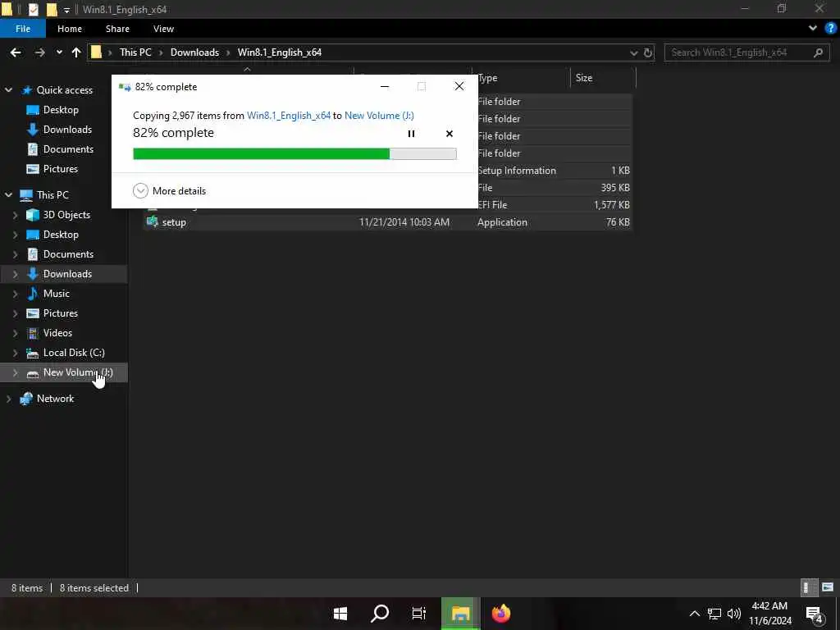The width and height of the screenshot is (840, 630).
Task: Go up one folder level
Action: pyautogui.click(x=76, y=52)
